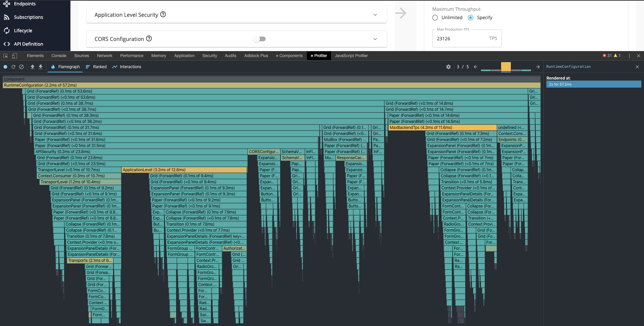
Task: Select Unlimited throughput option
Action: click(x=435, y=17)
